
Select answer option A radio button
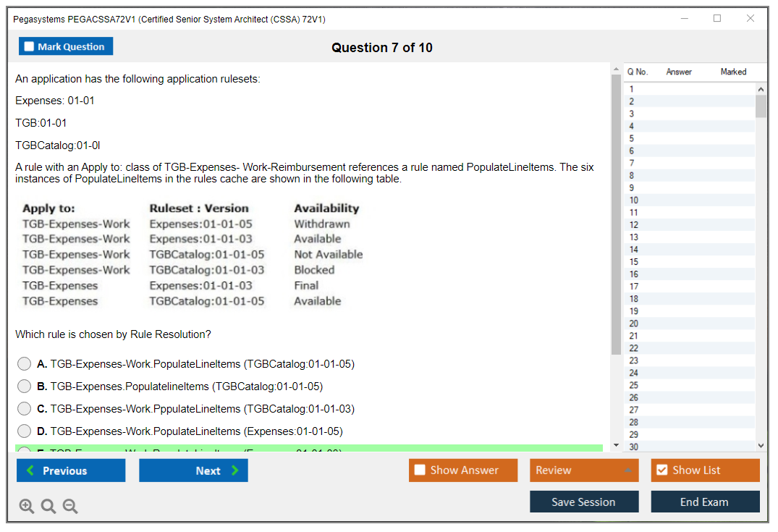(x=25, y=364)
